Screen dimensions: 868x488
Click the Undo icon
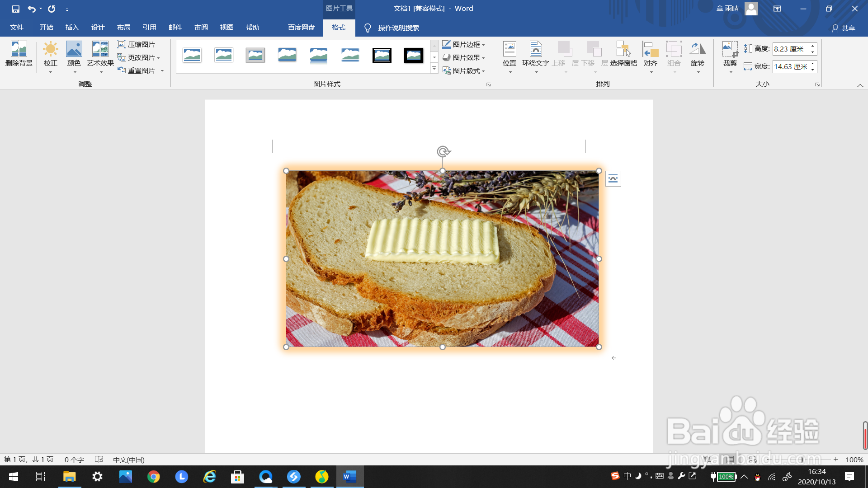(32, 9)
